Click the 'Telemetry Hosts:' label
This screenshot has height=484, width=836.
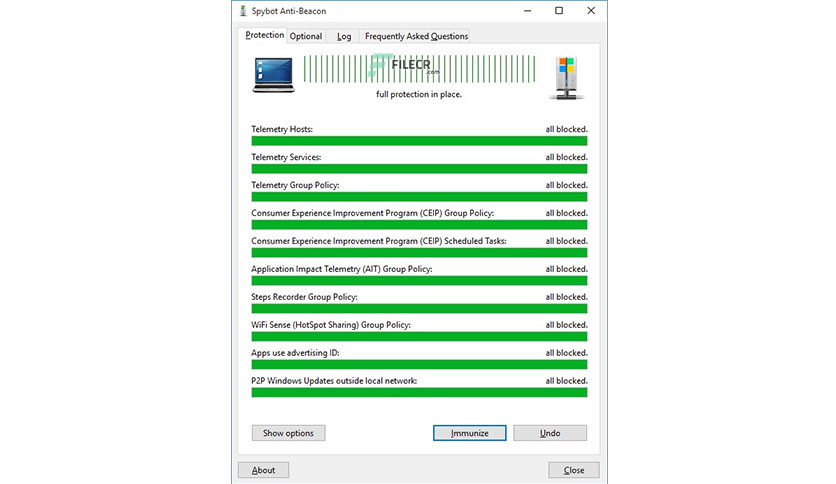(282, 129)
